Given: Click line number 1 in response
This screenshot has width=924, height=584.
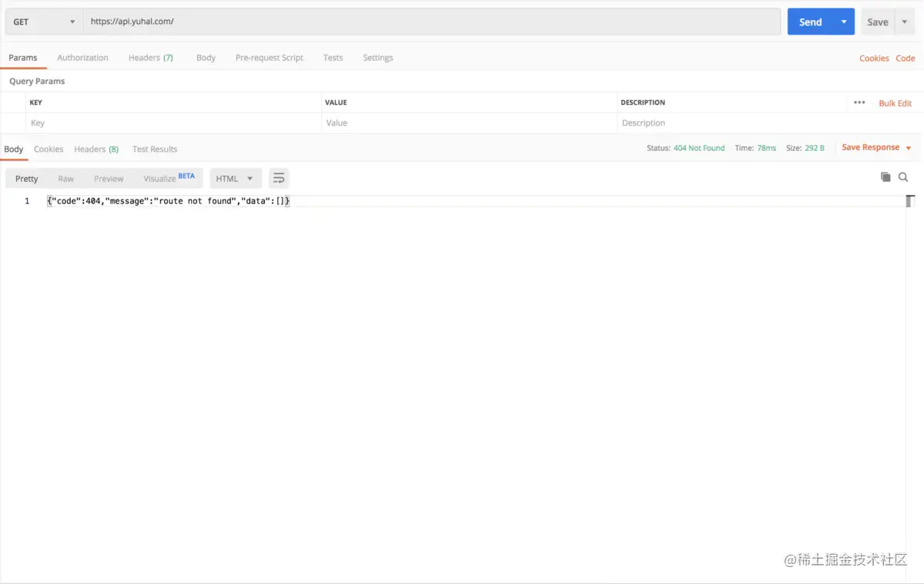Looking at the screenshot, I should (x=27, y=201).
